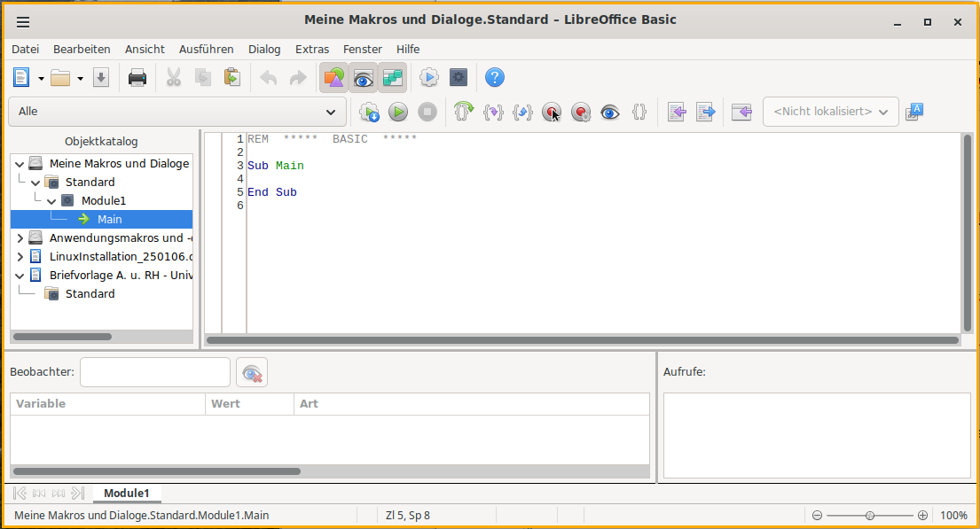Screen dimensions: 980x529
Task: Click the hamburger menu icon in title bar
Action: click(x=23, y=22)
